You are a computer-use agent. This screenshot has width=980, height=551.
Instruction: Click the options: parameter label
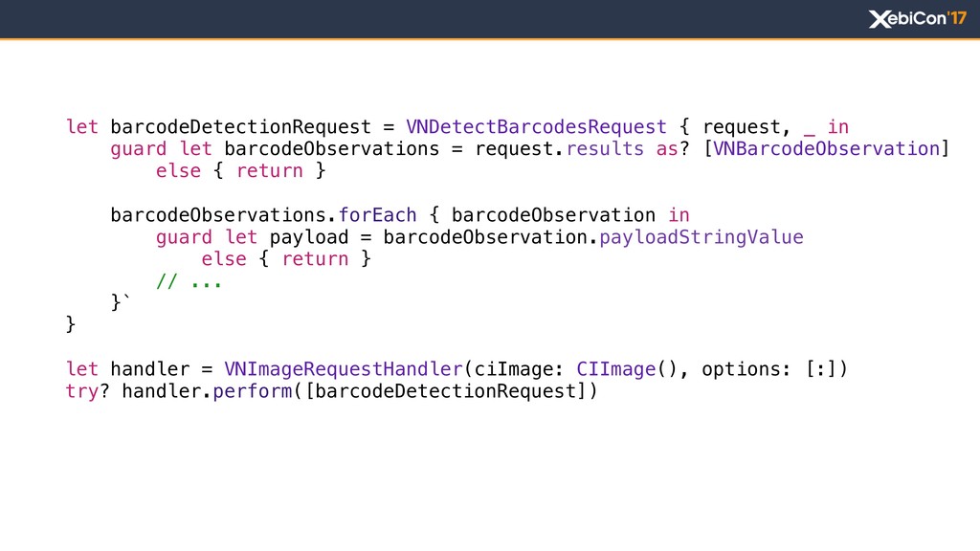(x=742, y=369)
